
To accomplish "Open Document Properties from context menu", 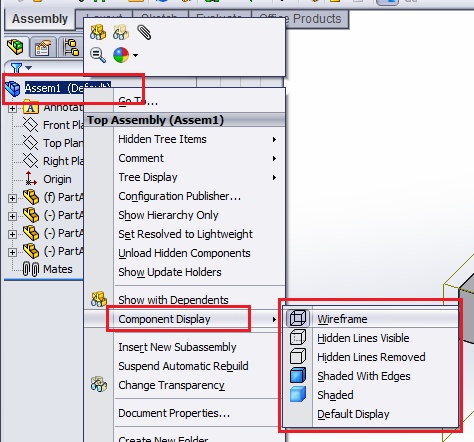I will pyautogui.click(x=199, y=413).
